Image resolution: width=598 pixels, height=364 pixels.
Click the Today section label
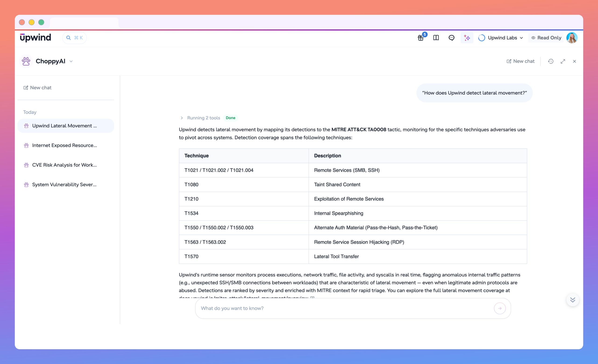[x=30, y=112]
